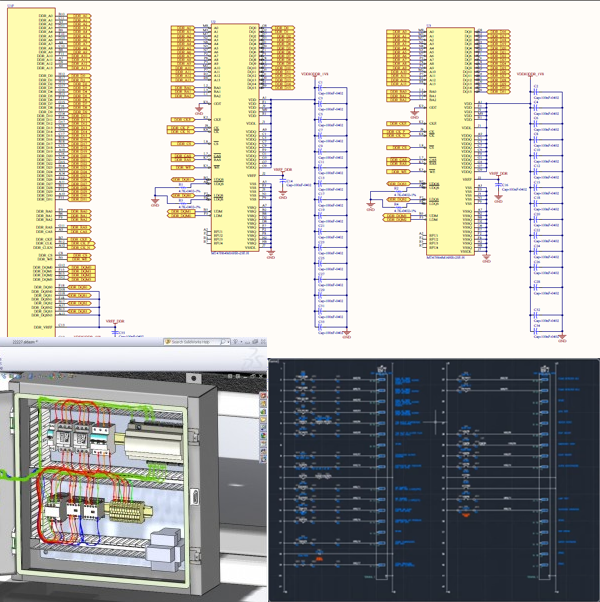Click the Edit Appearance ball in view toolbar
The height and width of the screenshot is (602, 600).
(x=54, y=376)
